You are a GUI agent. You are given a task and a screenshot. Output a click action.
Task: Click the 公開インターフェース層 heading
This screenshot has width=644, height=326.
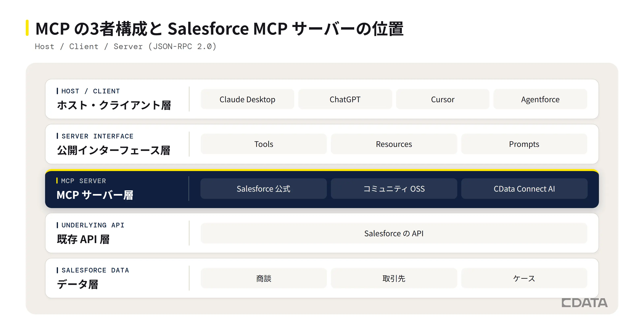(114, 150)
